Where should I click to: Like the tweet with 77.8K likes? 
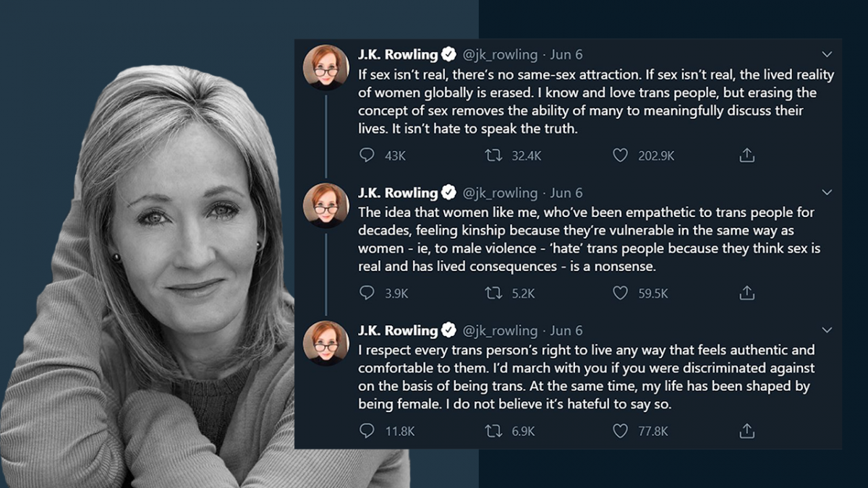click(x=620, y=431)
